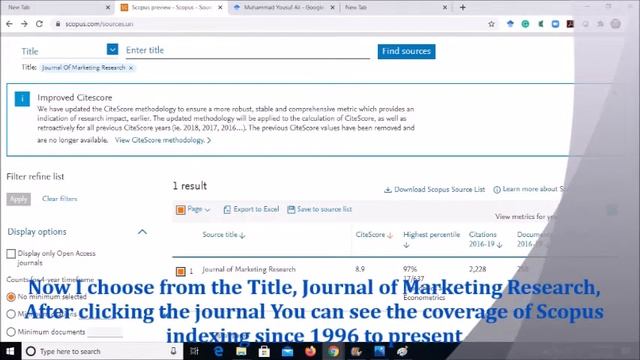Click the Clear filters link

tap(60, 199)
